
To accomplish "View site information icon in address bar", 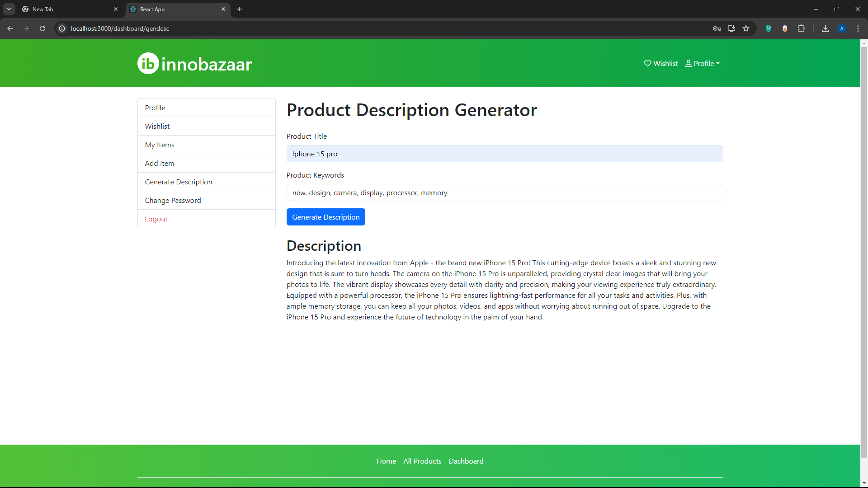I will point(62,28).
